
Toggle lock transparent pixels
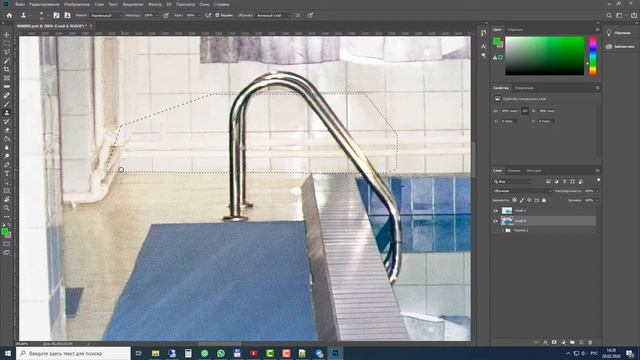click(x=514, y=200)
